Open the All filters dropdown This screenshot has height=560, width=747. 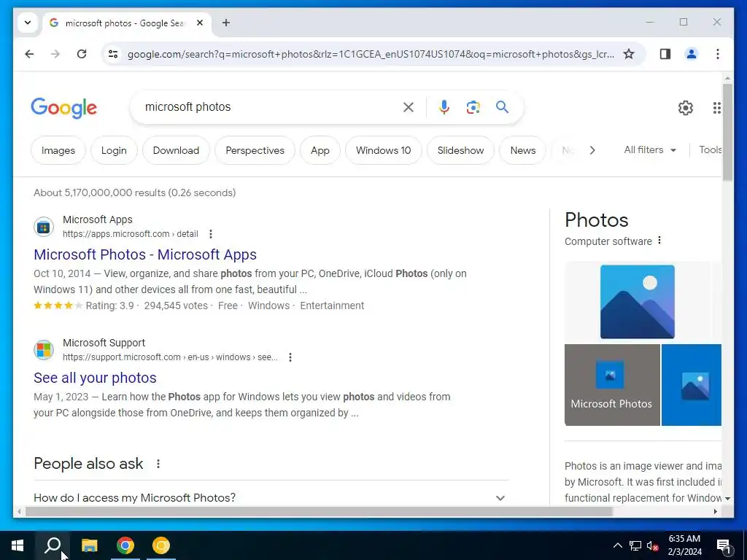click(x=650, y=150)
